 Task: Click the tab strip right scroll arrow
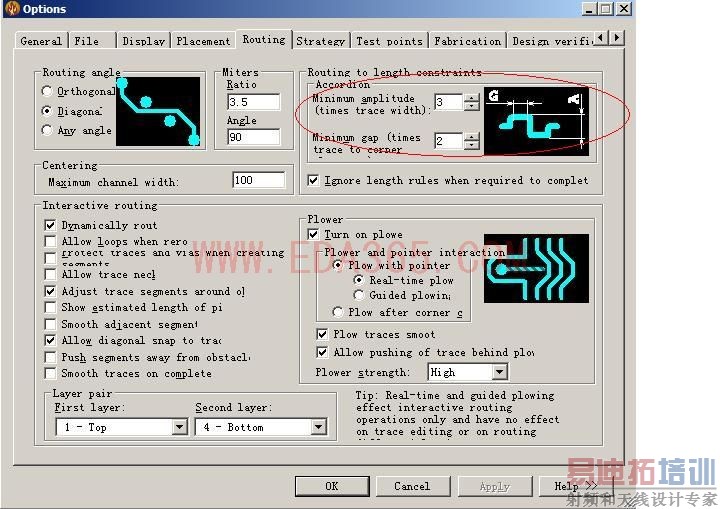(x=617, y=38)
